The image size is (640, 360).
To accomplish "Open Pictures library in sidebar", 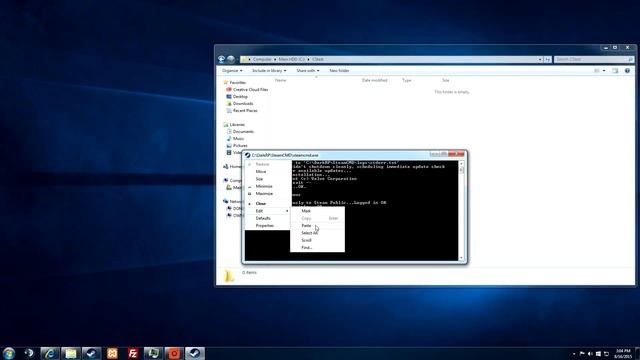I will (x=240, y=146).
